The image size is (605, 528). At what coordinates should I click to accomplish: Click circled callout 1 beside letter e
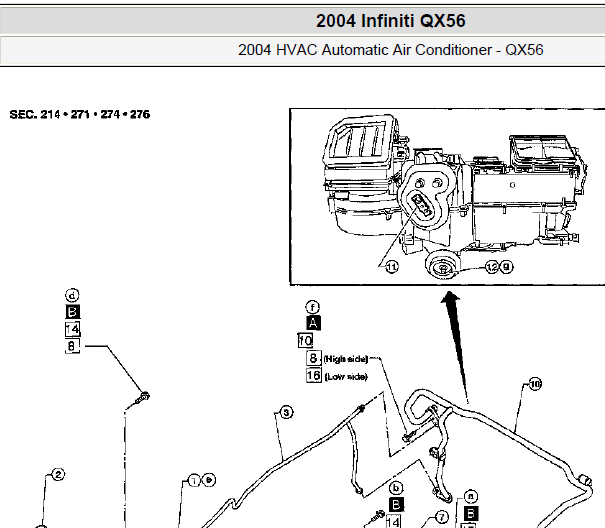(x=194, y=480)
